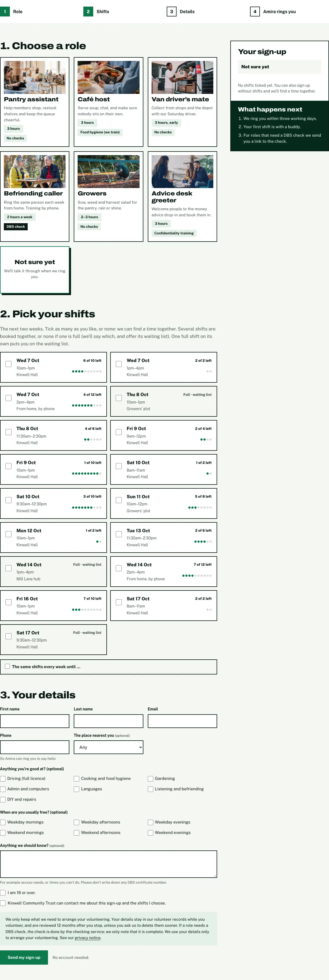The width and height of the screenshot is (329, 980).
Task: Check Admin and computers skill
Action: click(x=3, y=789)
